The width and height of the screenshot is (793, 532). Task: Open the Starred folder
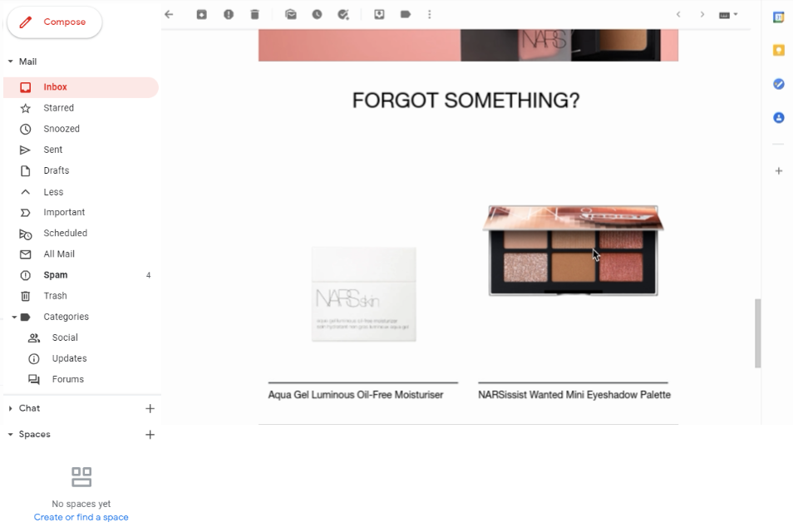coord(81,108)
